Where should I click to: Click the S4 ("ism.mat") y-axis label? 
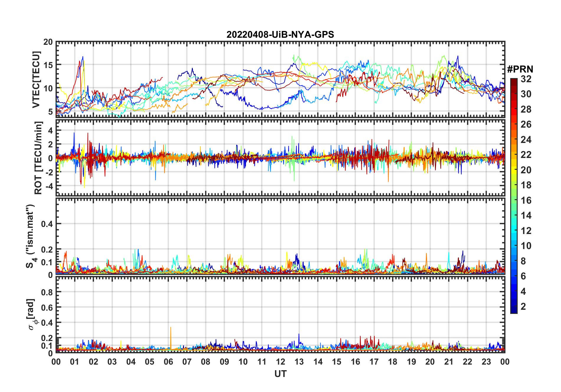click(x=31, y=236)
